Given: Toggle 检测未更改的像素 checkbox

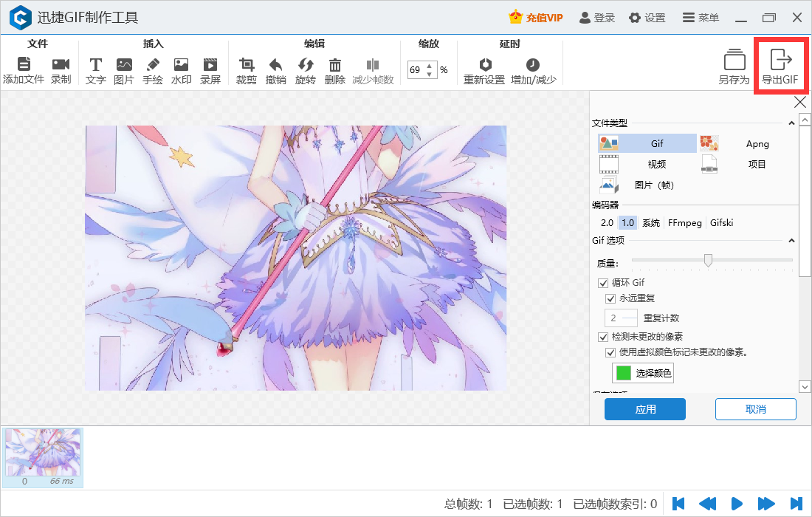Looking at the screenshot, I should click(x=603, y=338).
